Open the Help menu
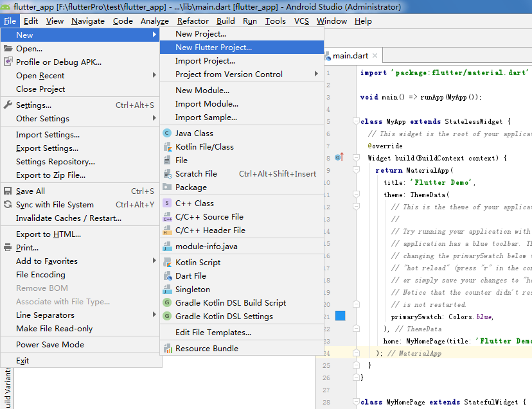This screenshot has height=409, width=532. (x=363, y=21)
